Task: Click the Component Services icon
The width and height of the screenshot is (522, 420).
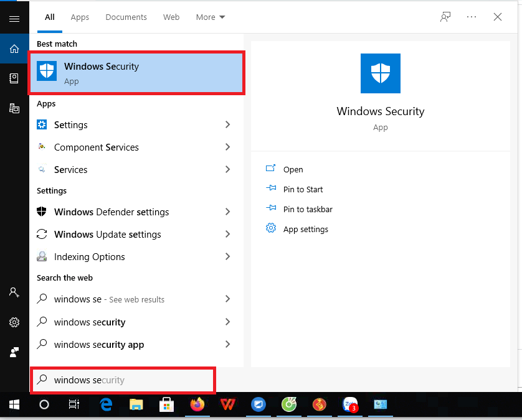Action: tap(42, 147)
